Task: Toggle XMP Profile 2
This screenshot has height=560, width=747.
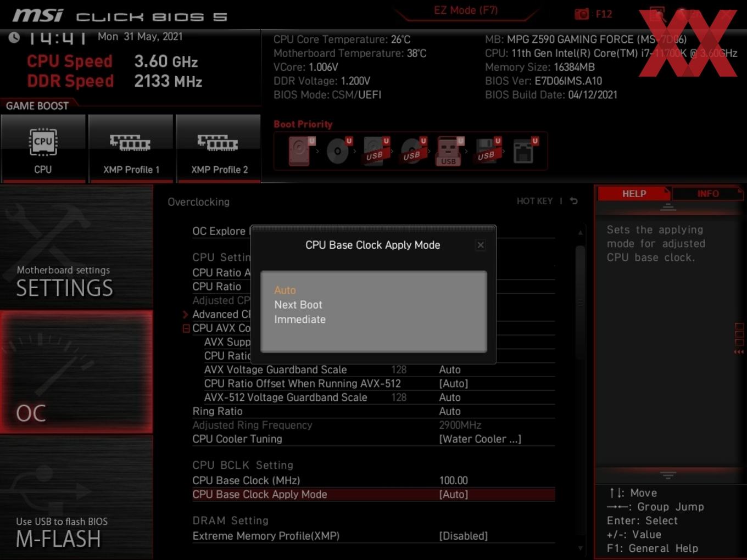Action: (x=219, y=148)
